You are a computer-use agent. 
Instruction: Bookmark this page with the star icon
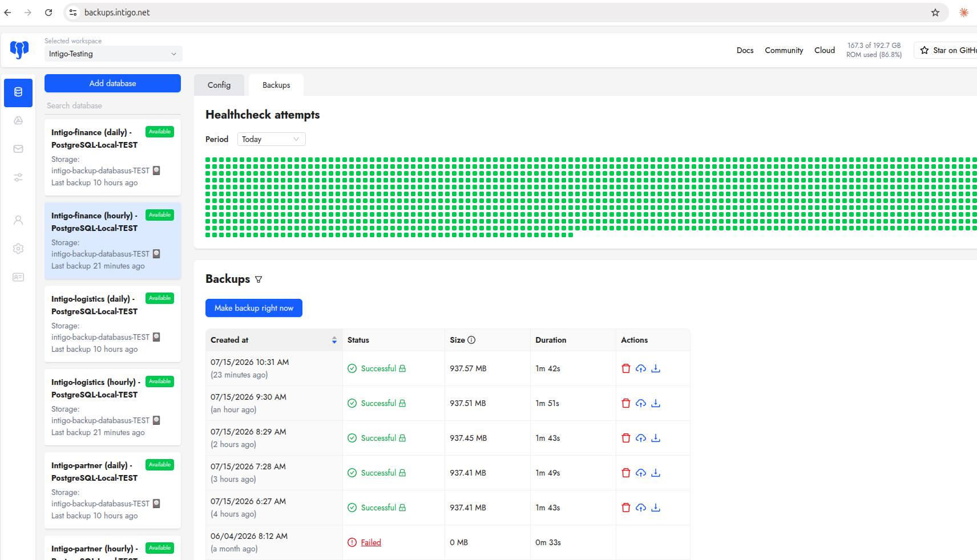tap(935, 13)
